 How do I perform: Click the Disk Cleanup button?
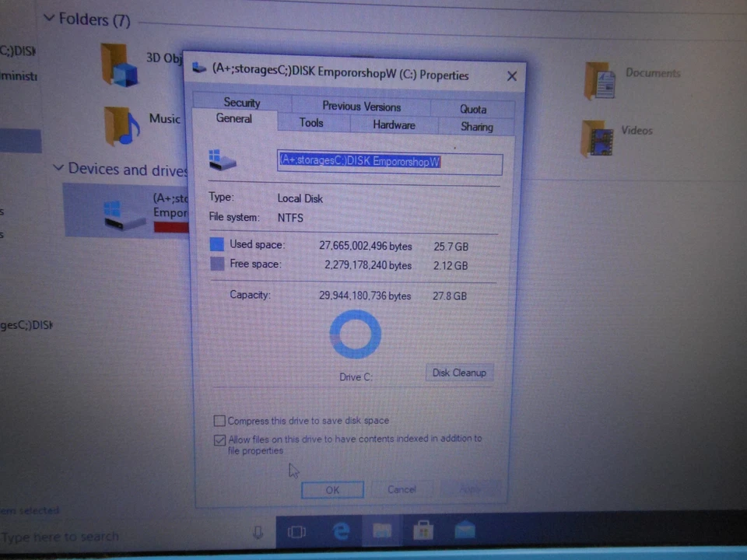(459, 373)
